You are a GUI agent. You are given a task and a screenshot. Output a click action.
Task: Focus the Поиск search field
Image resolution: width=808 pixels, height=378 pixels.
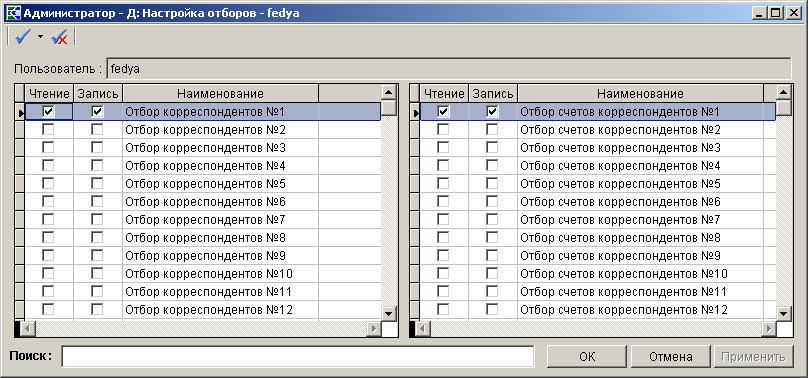(x=298, y=356)
